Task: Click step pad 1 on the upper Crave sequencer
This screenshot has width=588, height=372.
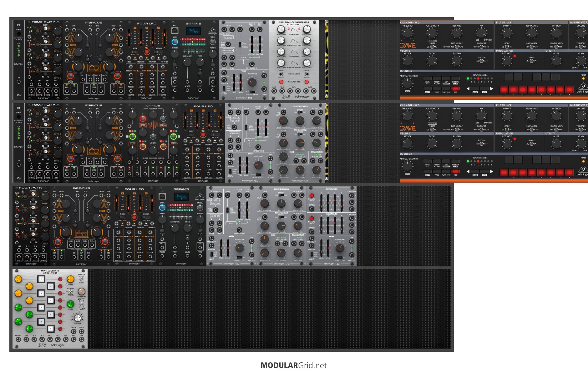Action: click(x=504, y=90)
